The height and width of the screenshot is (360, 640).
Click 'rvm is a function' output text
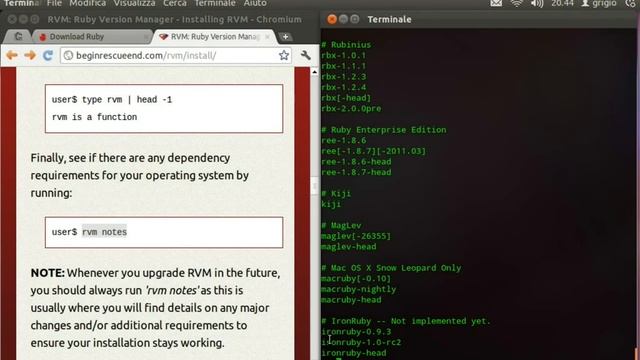[x=94, y=117]
